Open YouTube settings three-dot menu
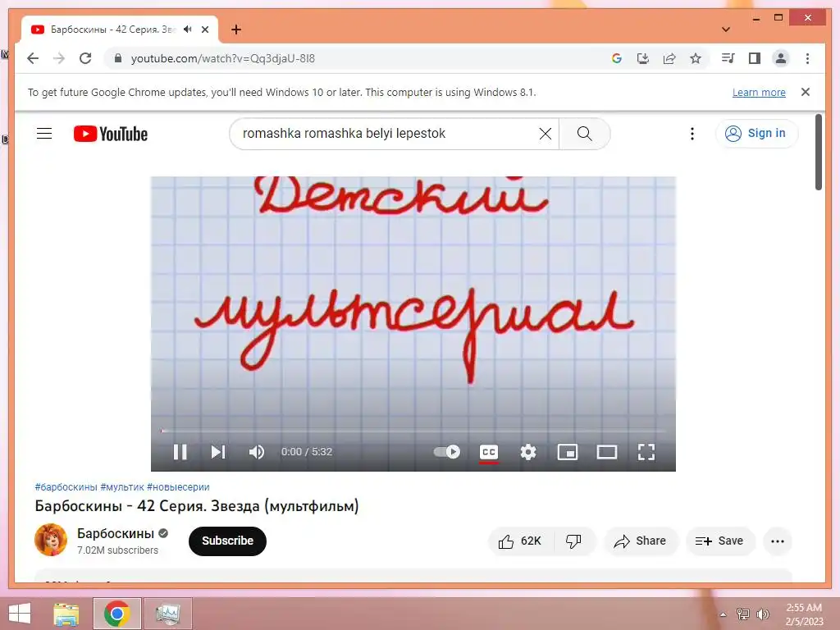 [x=692, y=134]
